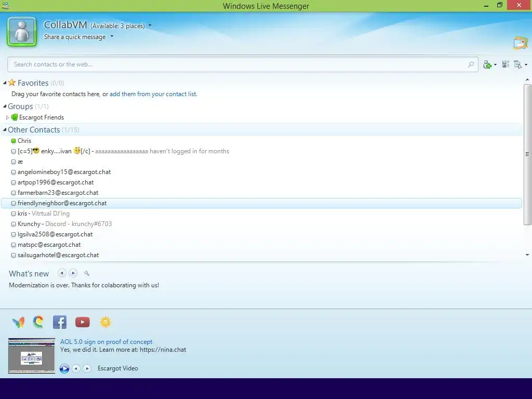Screen dimensions: 532x399
Task: Click the Escargot Video label
Action: [x=118, y=368]
